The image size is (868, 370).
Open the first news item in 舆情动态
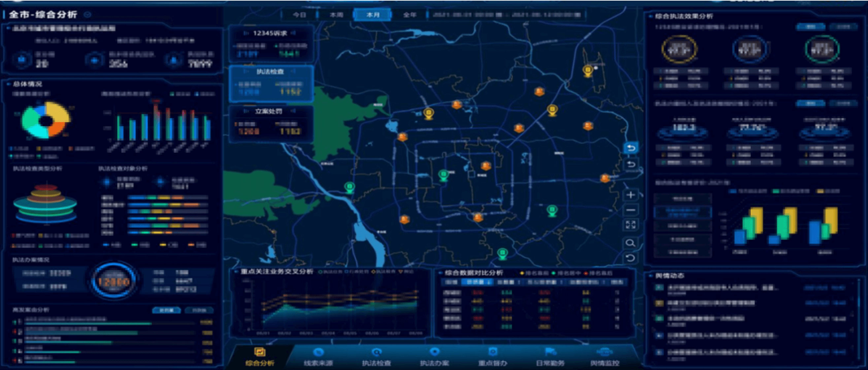click(x=750, y=289)
